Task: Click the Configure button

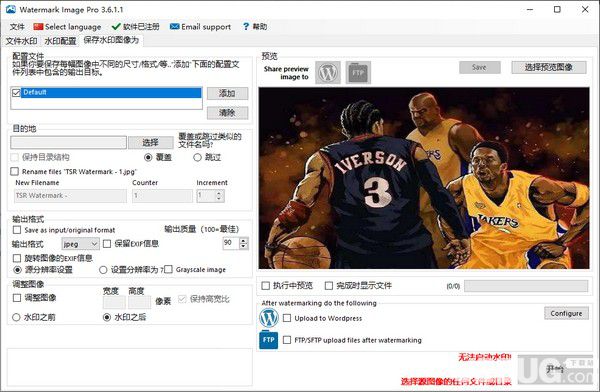Action: (566, 314)
